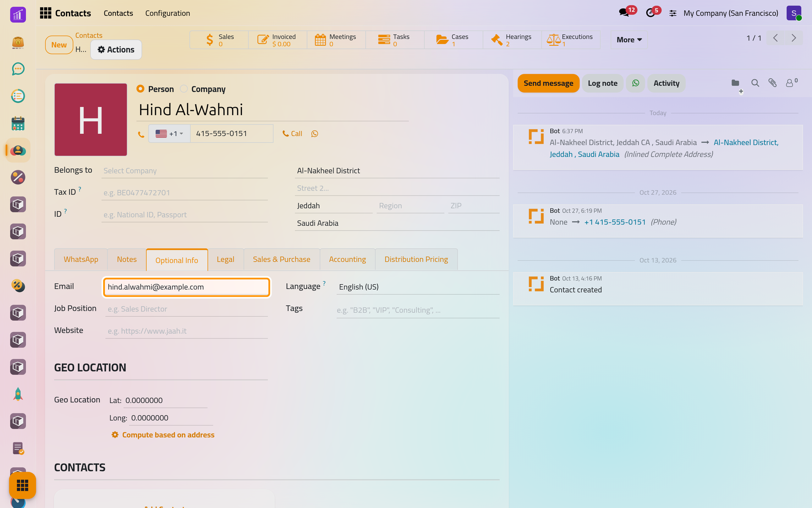
Task: Click the Log note button
Action: [x=603, y=83]
